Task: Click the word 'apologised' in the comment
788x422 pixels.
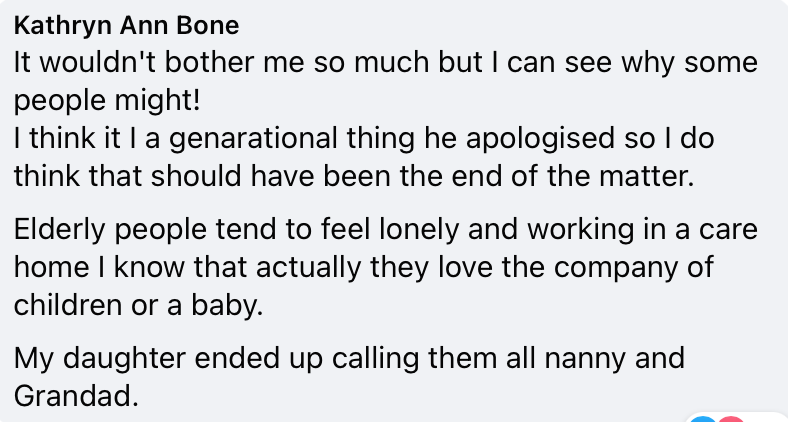Action: pyautogui.click(x=540, y=138)
